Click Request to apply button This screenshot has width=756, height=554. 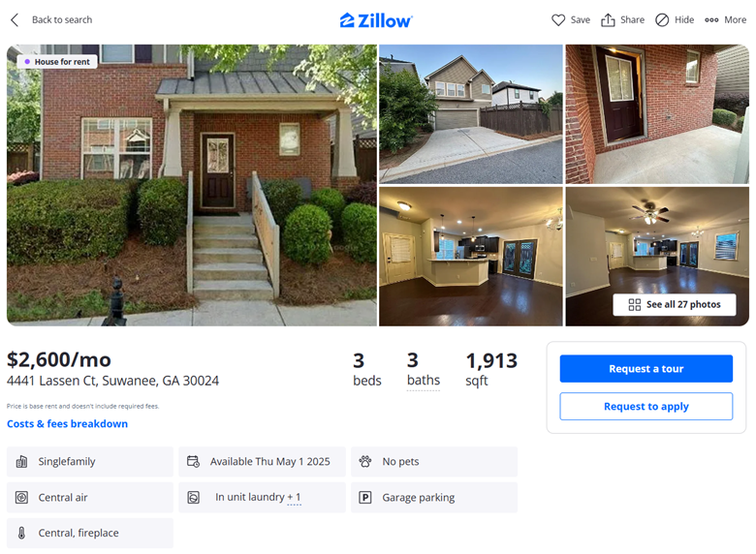pos(646,406)
